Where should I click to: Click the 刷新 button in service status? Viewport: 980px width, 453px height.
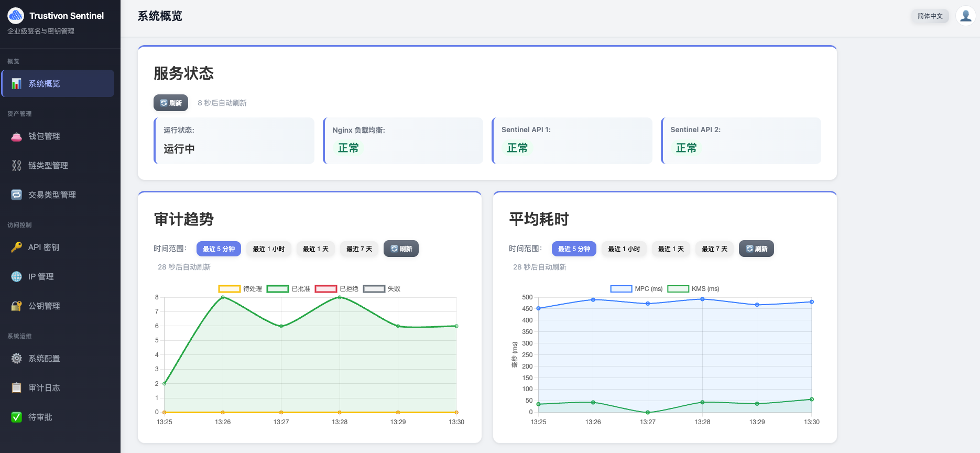(171, 103)
